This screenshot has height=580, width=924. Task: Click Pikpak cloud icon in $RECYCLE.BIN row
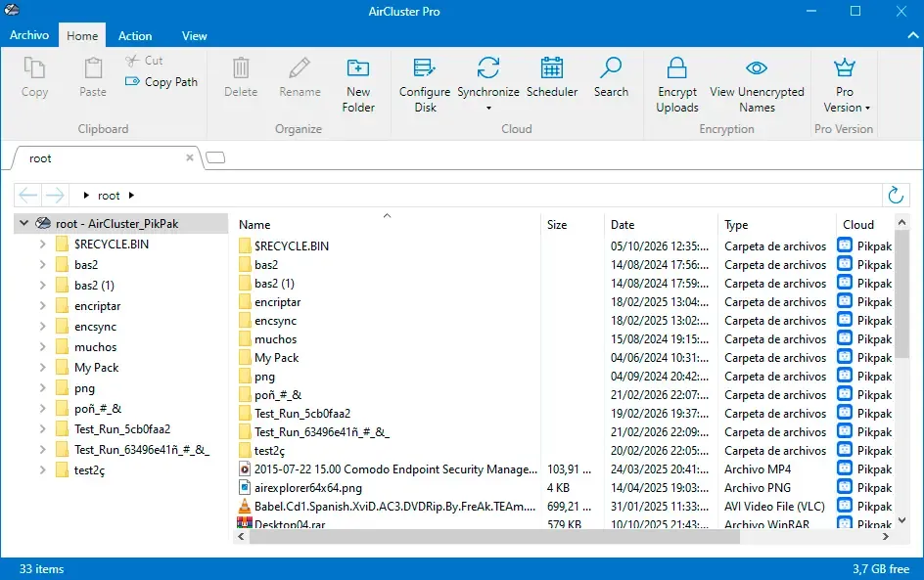pos(845,245)
